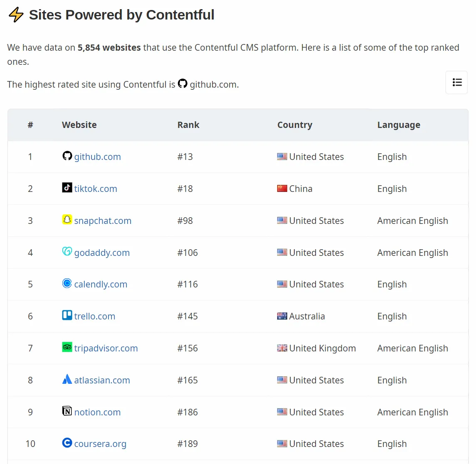Click the # column header
Viewport: 476px width, 464px height.
tap(30, 125)
